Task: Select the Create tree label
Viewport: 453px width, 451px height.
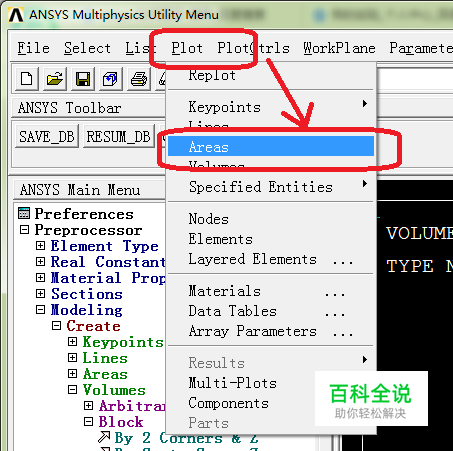Action: [x=93, y=326]
